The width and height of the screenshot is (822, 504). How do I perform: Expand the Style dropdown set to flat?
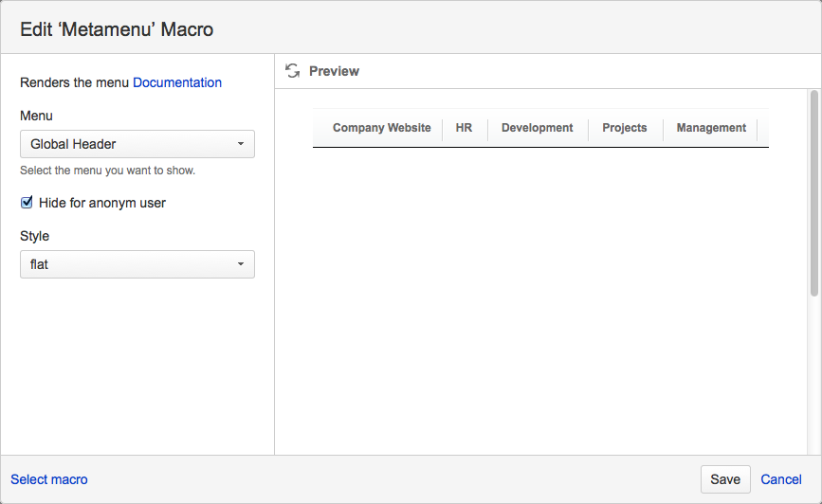point(137,264)
